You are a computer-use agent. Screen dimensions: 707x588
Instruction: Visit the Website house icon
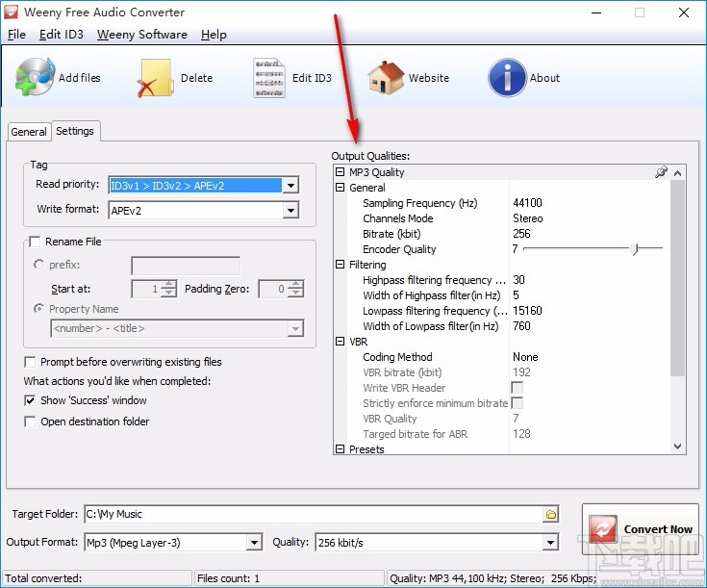pos(386,78)
